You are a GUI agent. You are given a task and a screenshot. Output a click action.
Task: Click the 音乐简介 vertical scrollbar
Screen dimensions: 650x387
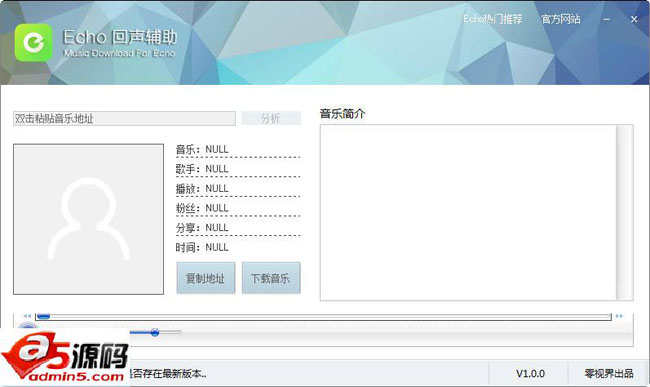(624, 213)
